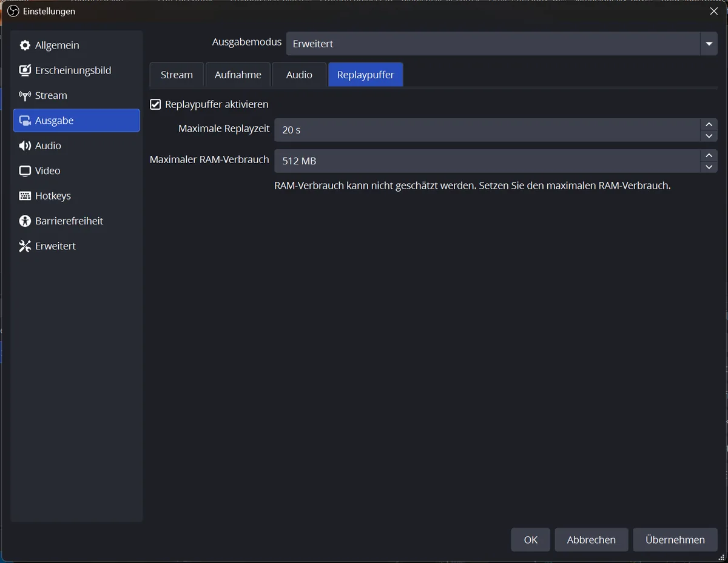
Task: Close the Einstellungen window
Action: pyautogui.click(x=713, y=11)
